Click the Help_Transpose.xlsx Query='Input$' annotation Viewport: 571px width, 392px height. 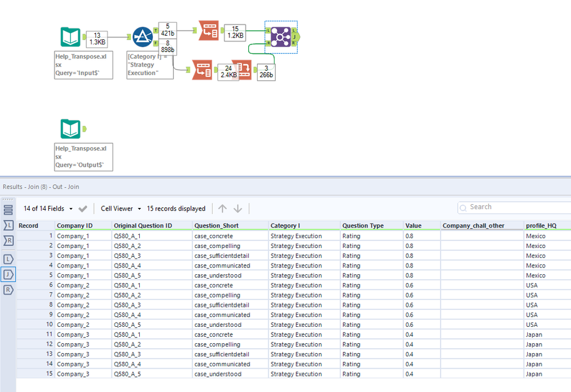point(83,64)
